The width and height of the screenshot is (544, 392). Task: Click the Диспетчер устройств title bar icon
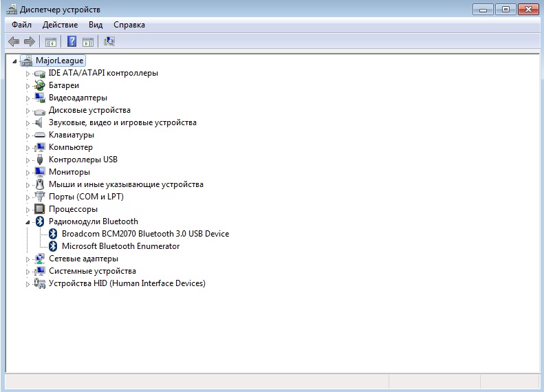pos(12,10)
